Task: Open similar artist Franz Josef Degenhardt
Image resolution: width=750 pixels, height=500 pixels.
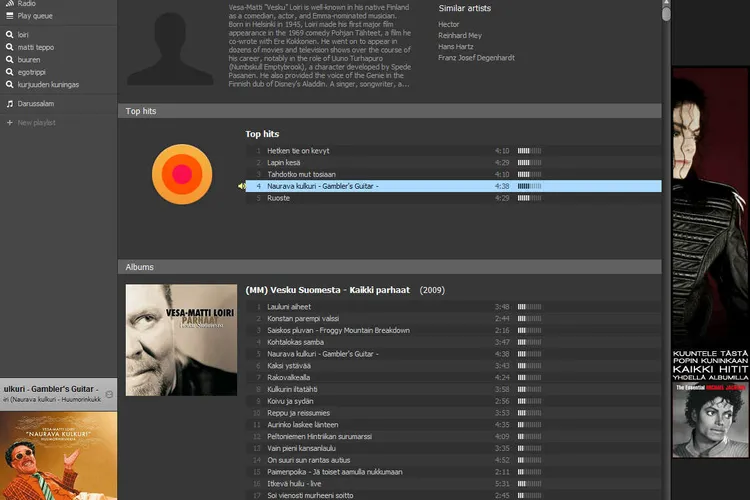Action: tap(476, 58)
